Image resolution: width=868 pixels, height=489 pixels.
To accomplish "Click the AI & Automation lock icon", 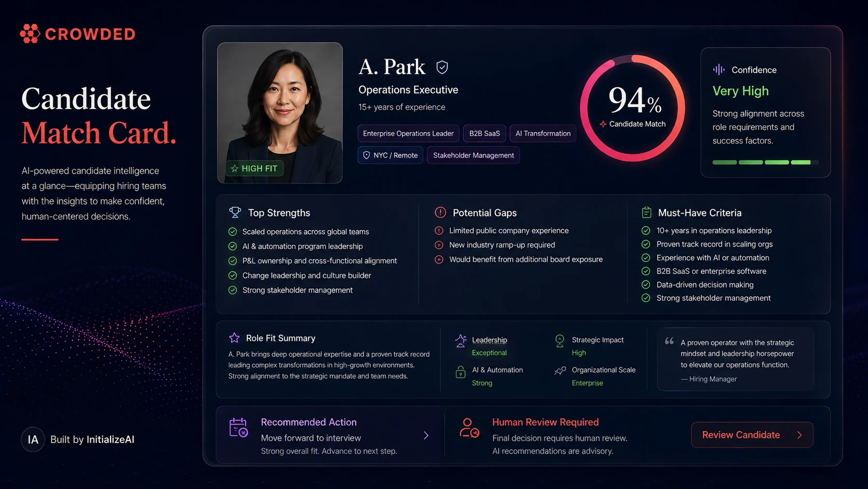I will [x=460, y=372].
